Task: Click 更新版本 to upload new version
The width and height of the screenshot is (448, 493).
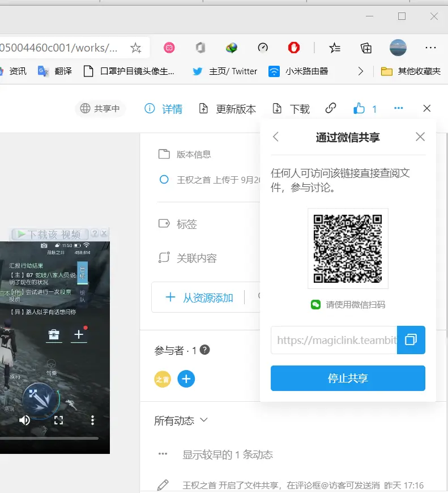Action: [x=228, y=109]
